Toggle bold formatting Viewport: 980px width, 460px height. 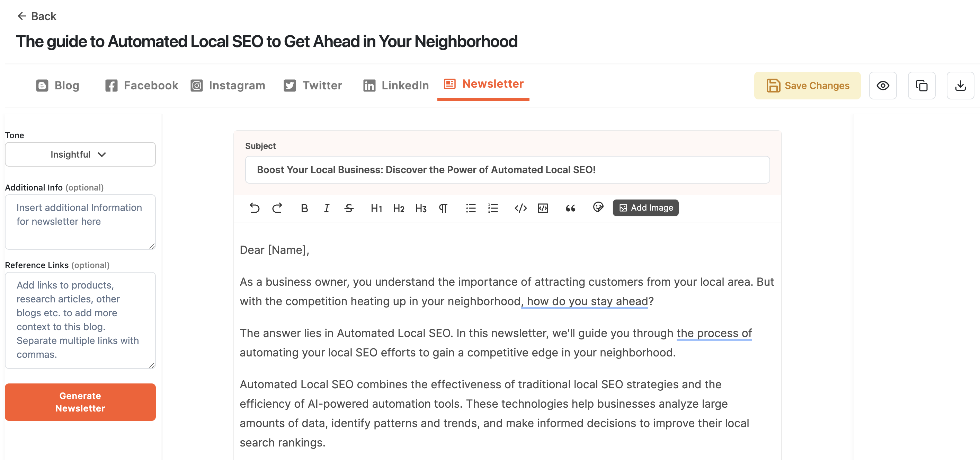click(x=304, y=208)
